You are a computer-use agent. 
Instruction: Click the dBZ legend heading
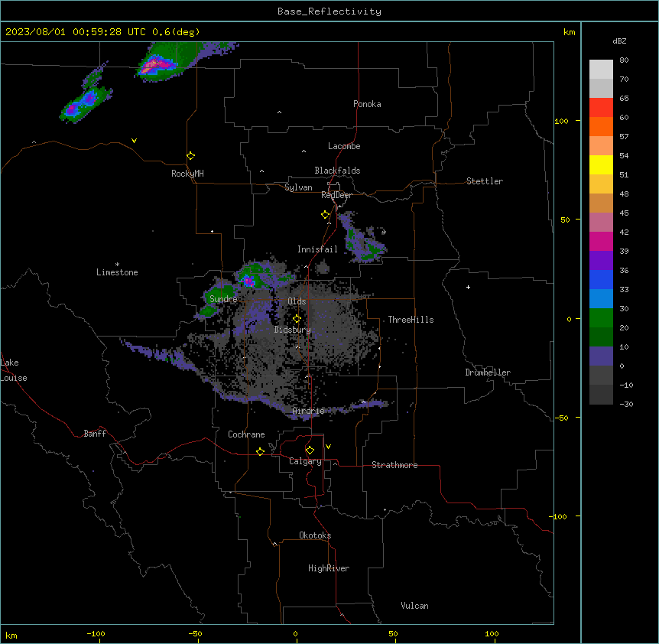pyautogui.click(x=619, y=41)
